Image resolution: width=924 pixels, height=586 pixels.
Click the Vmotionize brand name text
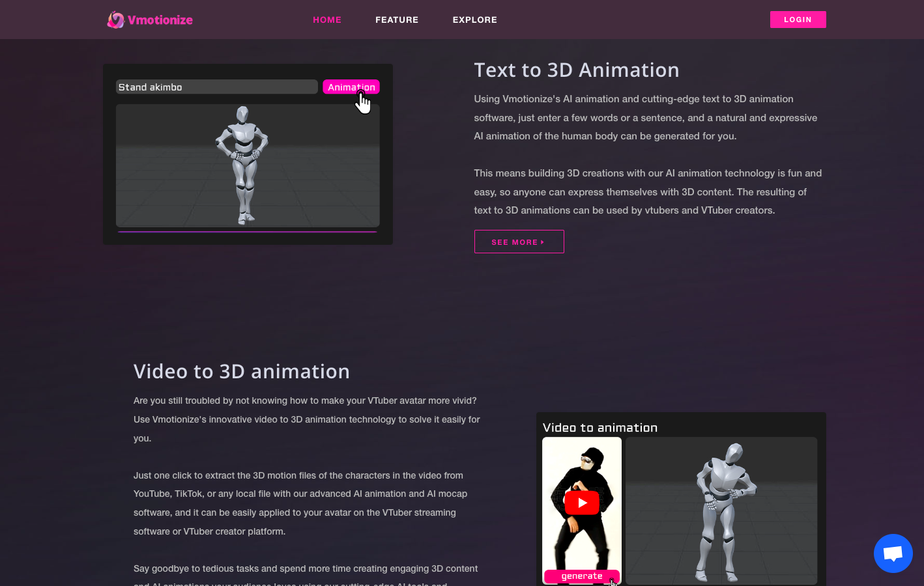[160, 20]
